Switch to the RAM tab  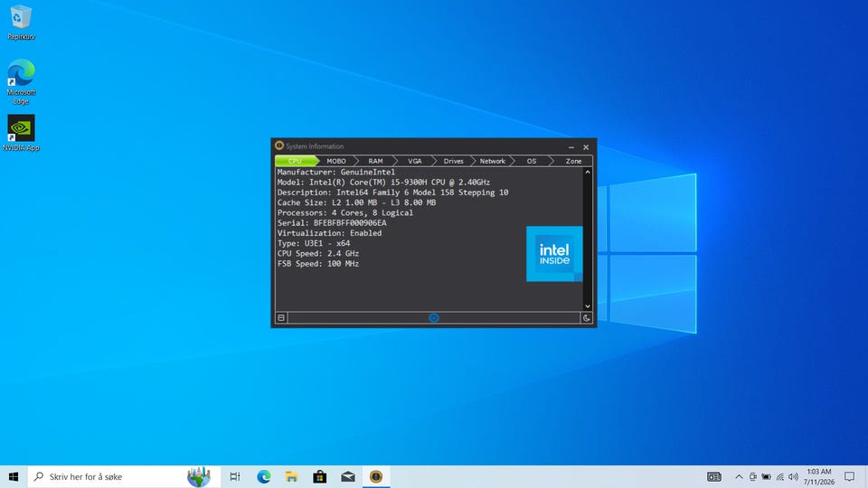[375, 161]
